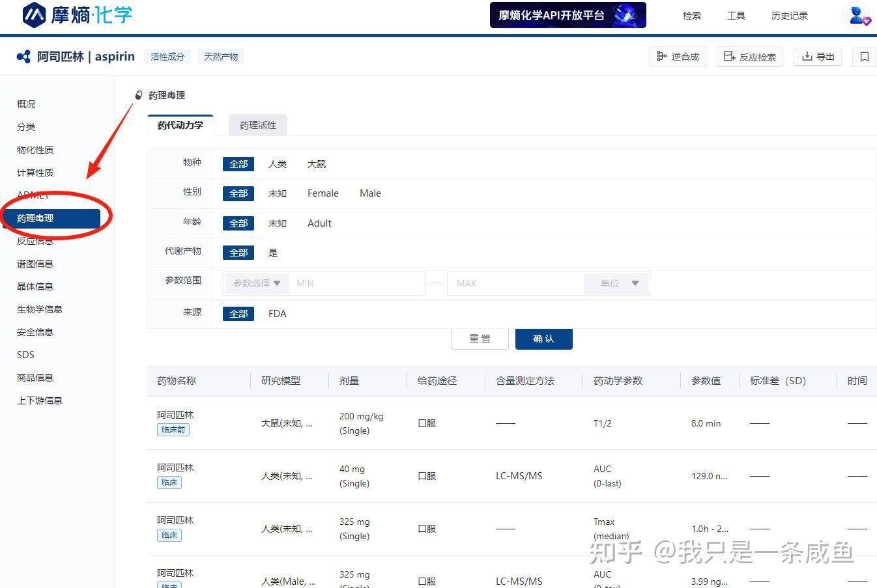Viewport: 877px width, 588px height.
Task: Click the 反应检索 reaction search icon
Action: tap(749, 57)
